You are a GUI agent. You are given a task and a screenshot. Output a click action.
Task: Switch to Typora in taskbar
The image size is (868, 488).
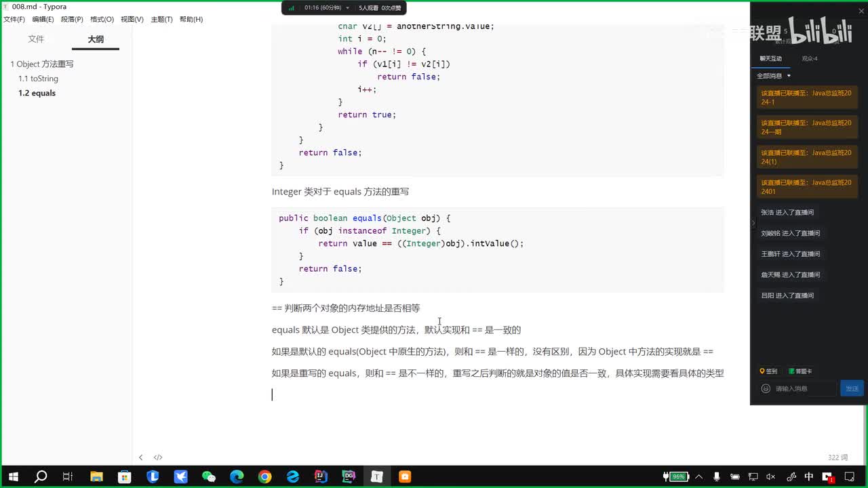(x=377, y=476)
